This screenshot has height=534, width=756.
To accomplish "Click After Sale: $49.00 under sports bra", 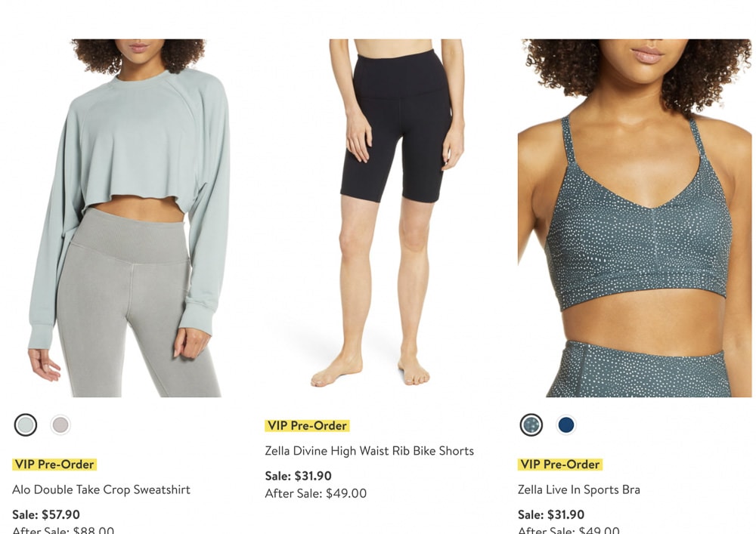I will click(x=569, y=529).
